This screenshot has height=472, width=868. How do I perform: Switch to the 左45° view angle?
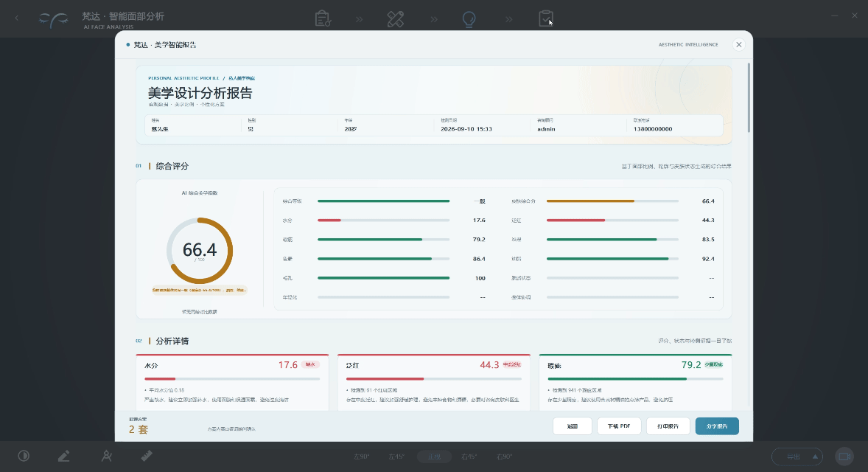click(x=396, y=457)
